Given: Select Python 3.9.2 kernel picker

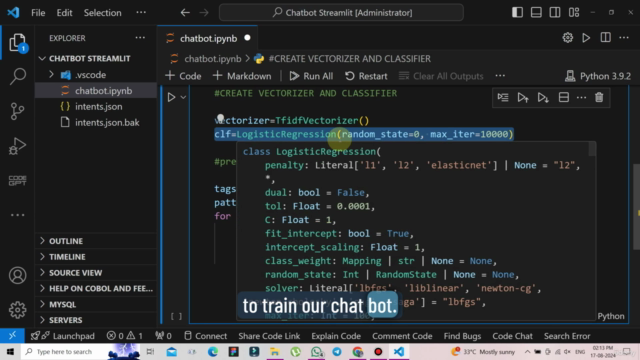Looking at the screenshot, I should tap(598, 76).
